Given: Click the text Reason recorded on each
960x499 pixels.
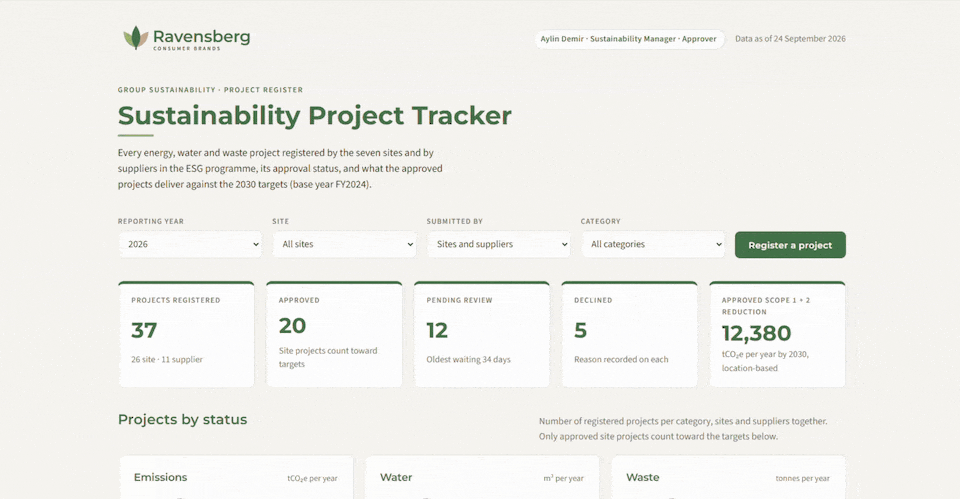Looking at the screenshot, I should [x=621, y=359].
